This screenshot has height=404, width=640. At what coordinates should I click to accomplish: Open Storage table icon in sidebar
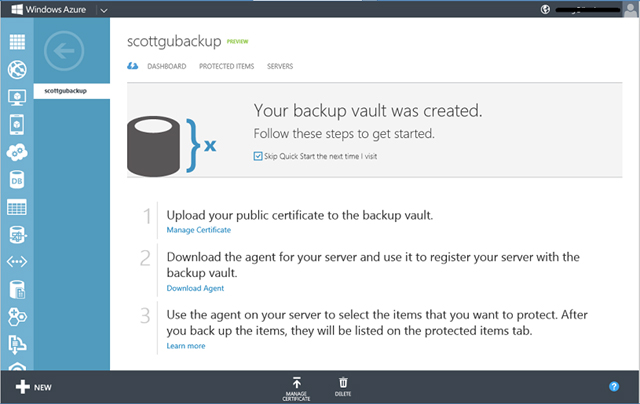pos(16,208)
